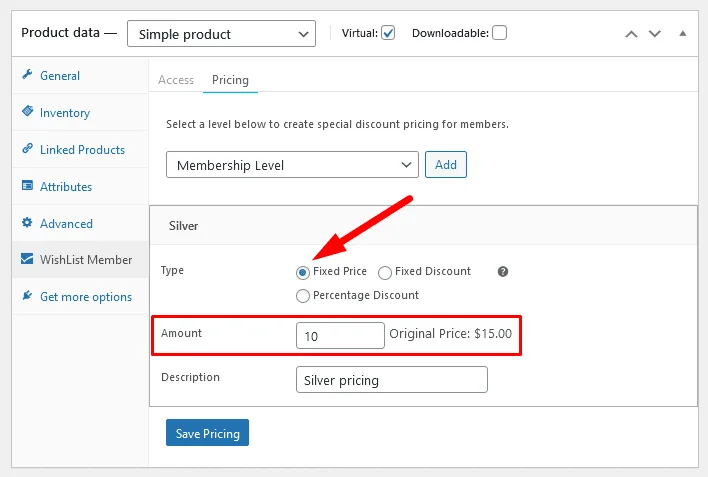Open the Advanced section
The image size is (708, 477).
pyautogui.click(x=80, y=224)
